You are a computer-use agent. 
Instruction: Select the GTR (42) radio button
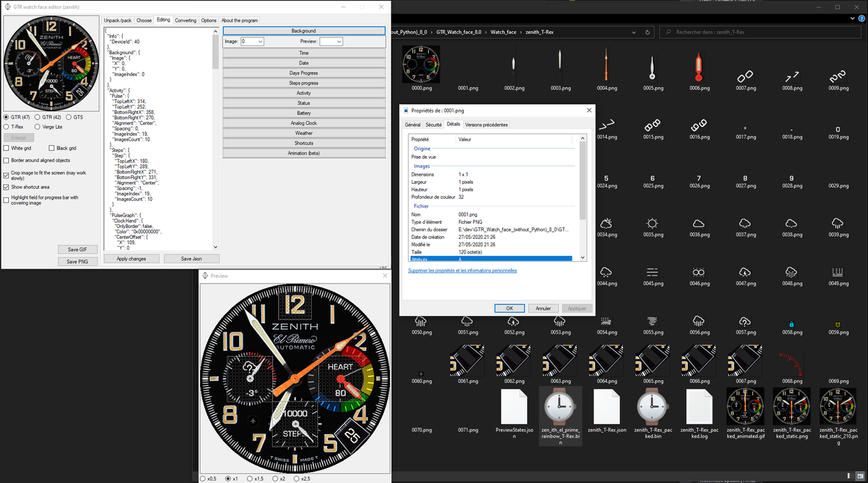(x=37, y=117)
